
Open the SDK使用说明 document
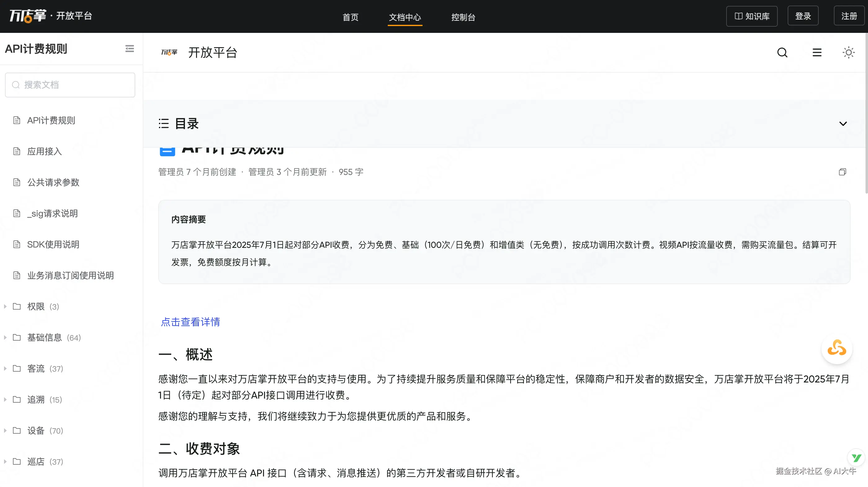pos(53,244)
